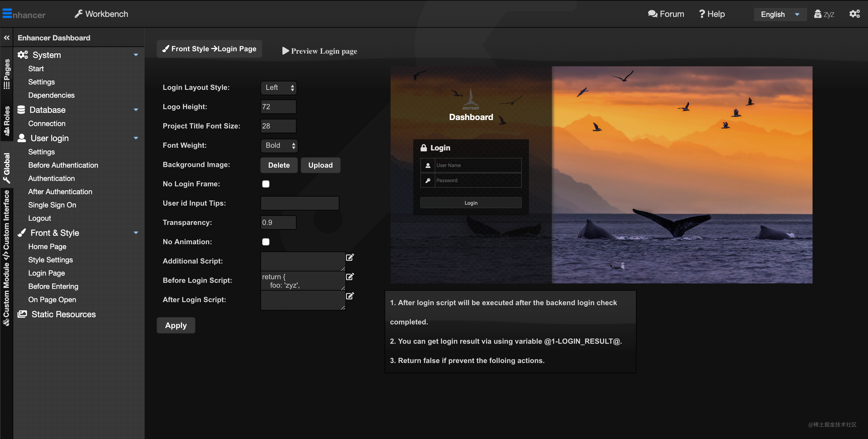This screenshot has height=439, width=868.
Task: Open the Forum link
Action: pos(666,14)
